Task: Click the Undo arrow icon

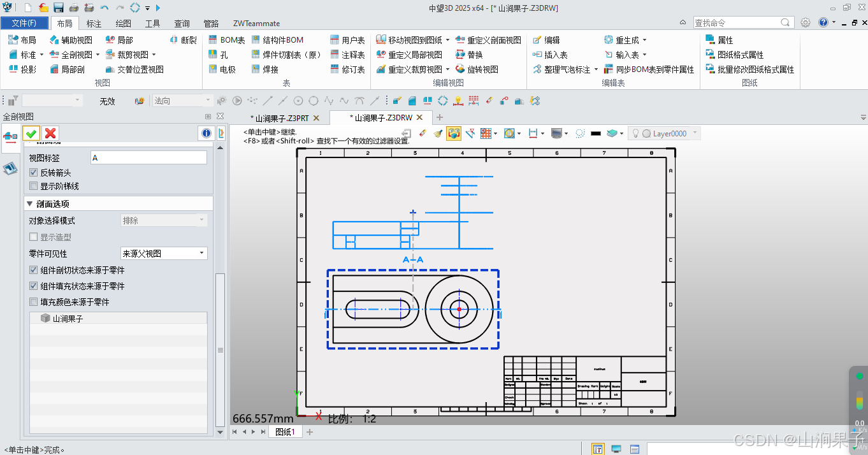Action: coord(104,8)
